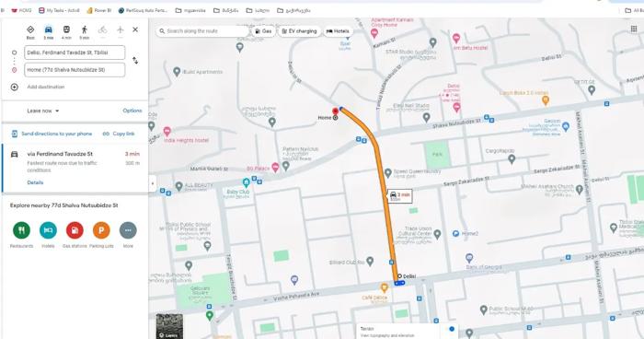
Task: Switch to Transit travel mode
Action: [x=66, y=29]
